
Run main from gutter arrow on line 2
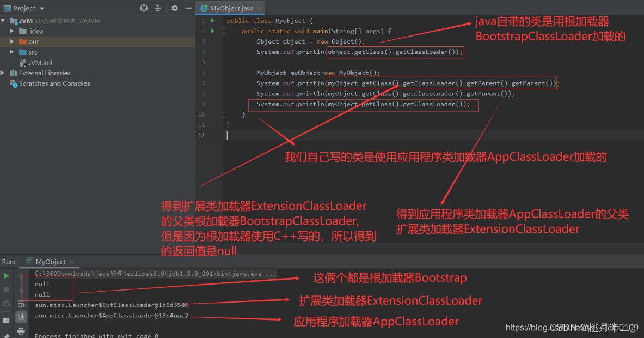pos(213,31)
